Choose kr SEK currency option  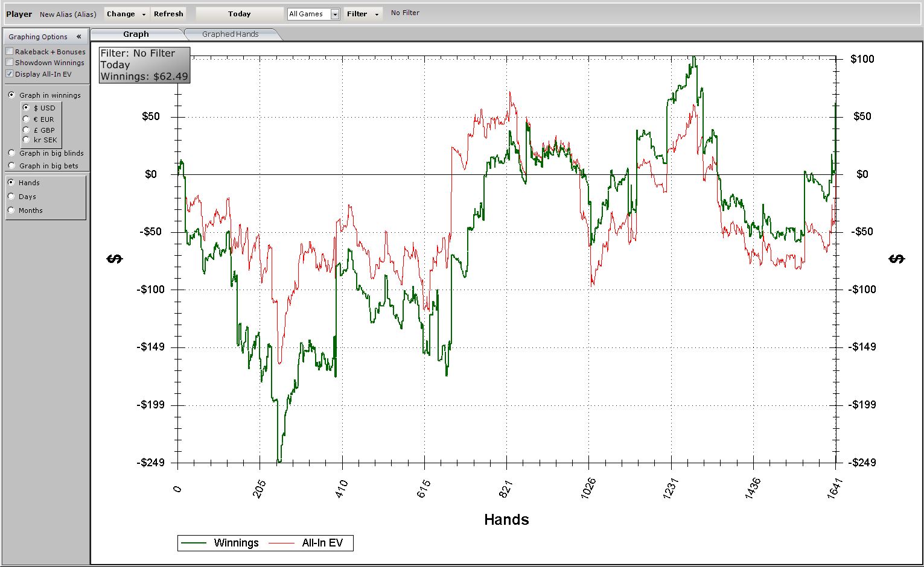27,140
